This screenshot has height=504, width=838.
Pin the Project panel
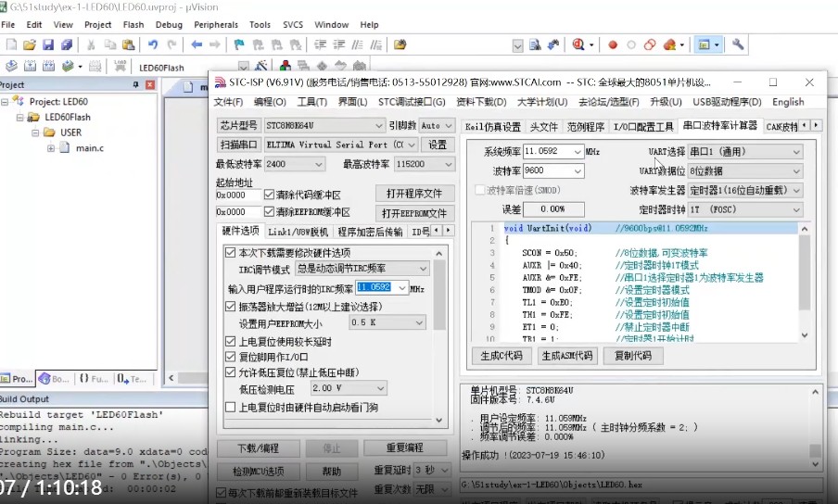click(x=135, y=84)
